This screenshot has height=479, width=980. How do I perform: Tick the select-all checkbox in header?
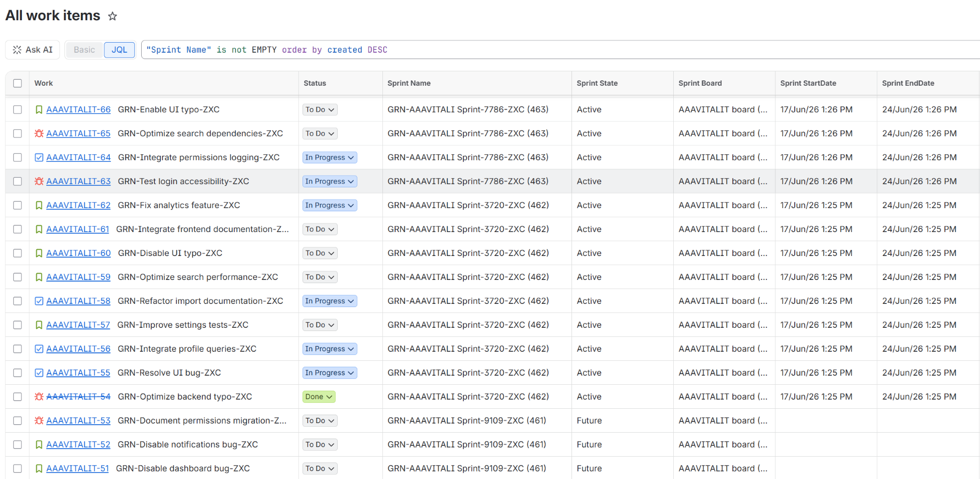coord(18,84)
